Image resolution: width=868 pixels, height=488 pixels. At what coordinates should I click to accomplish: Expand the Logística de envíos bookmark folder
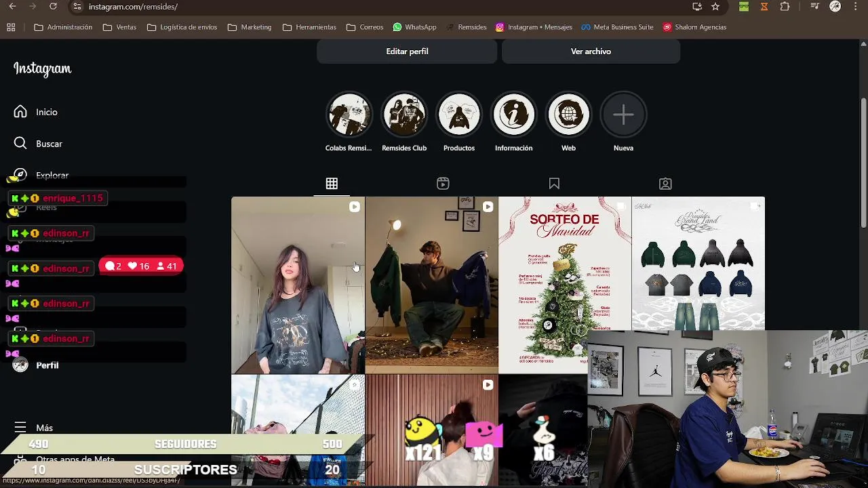(x=182, y=27)
